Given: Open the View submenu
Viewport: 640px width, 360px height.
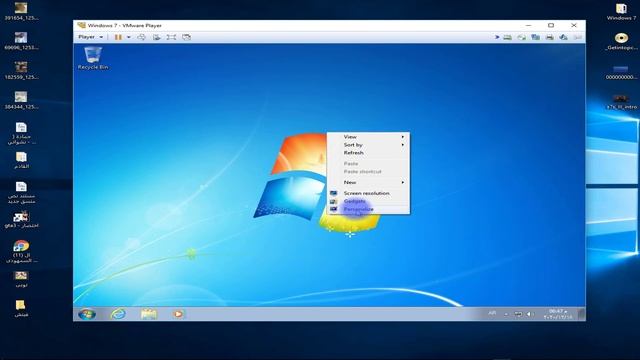Looking at the screenshot, I should (x=368, y=137).
